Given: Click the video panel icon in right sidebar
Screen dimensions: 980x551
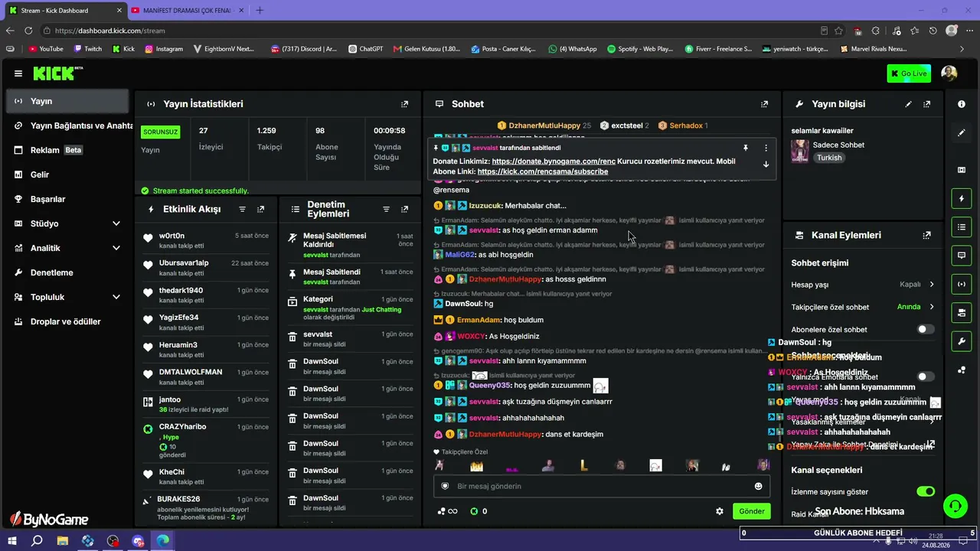Looking at the screenshot, I should 962,170.
